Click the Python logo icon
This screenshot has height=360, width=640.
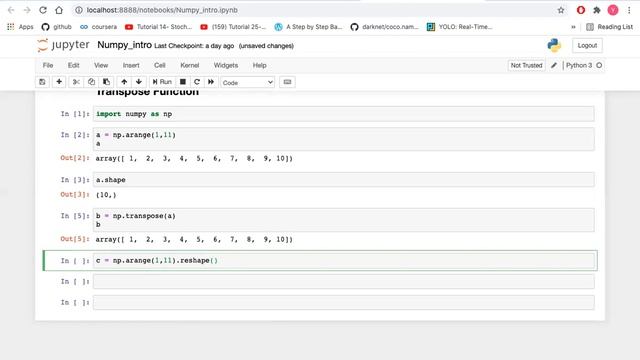click(x=554, y=45)
